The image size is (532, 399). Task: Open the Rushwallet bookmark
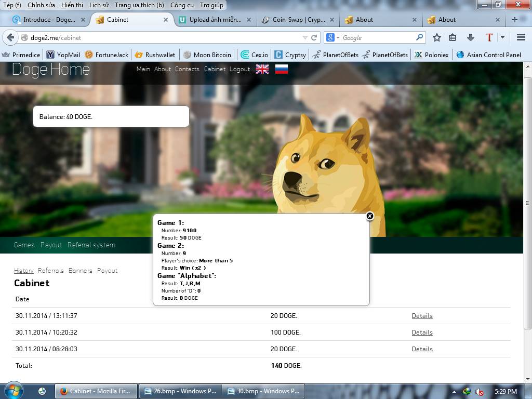(155, 55)
